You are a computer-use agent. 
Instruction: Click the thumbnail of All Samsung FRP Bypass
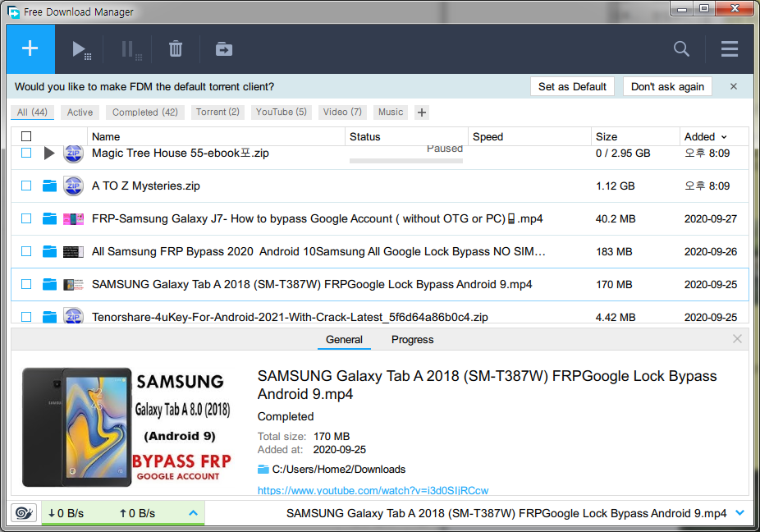(x=73, y=252)
